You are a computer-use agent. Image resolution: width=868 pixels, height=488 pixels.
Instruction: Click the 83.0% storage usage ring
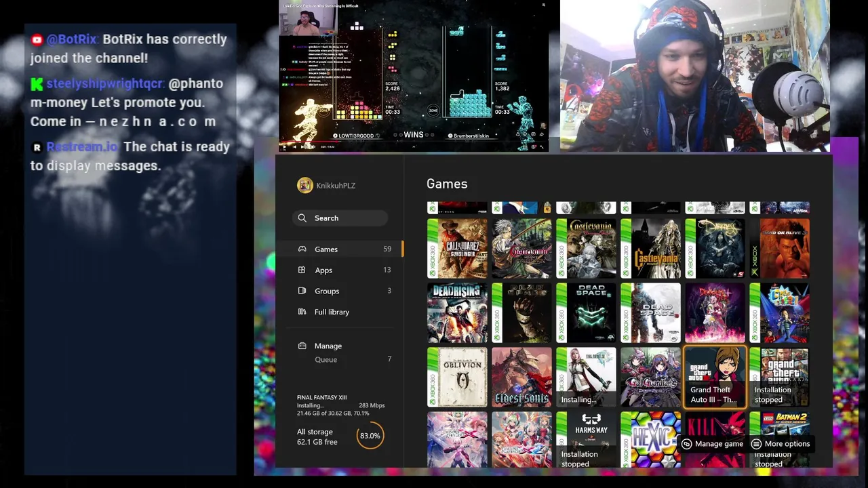(x=370, y=436)
